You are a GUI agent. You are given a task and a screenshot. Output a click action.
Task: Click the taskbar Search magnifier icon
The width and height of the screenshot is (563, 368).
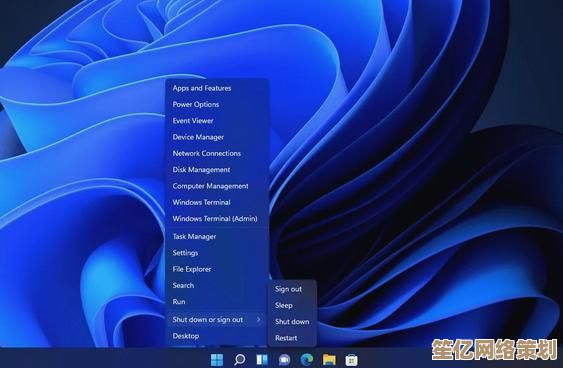(x=239, y=359)
